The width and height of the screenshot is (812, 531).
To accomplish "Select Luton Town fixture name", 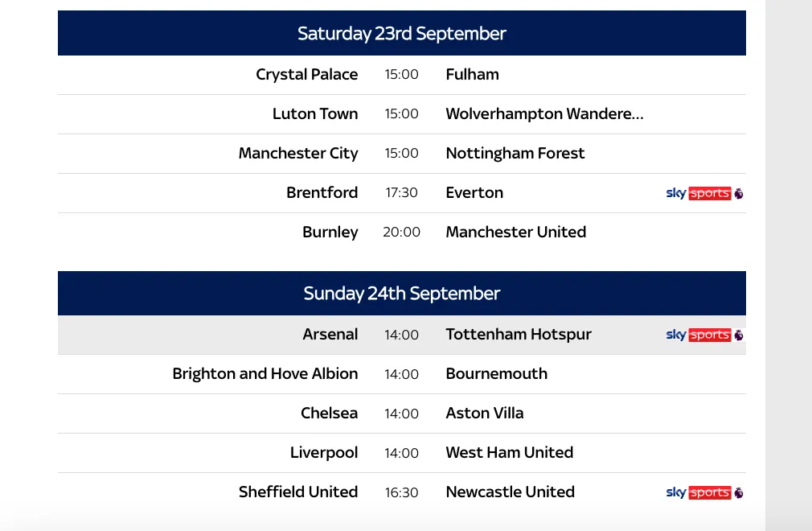I will (315, 113).
